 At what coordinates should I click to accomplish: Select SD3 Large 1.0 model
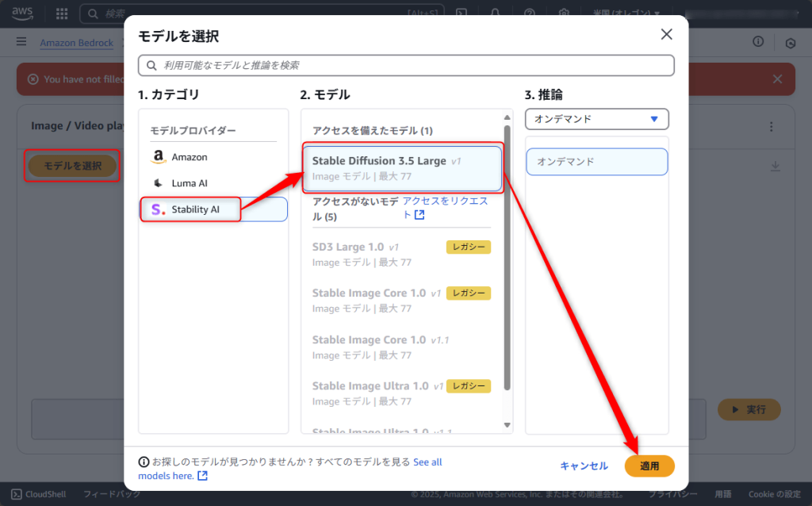(x=401, y=255)
